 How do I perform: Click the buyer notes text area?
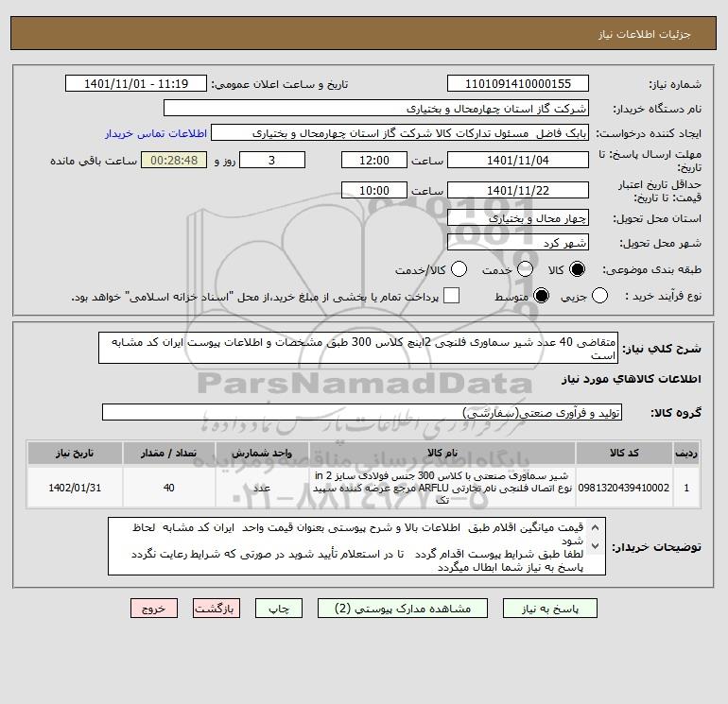click(x=356, y=547)
